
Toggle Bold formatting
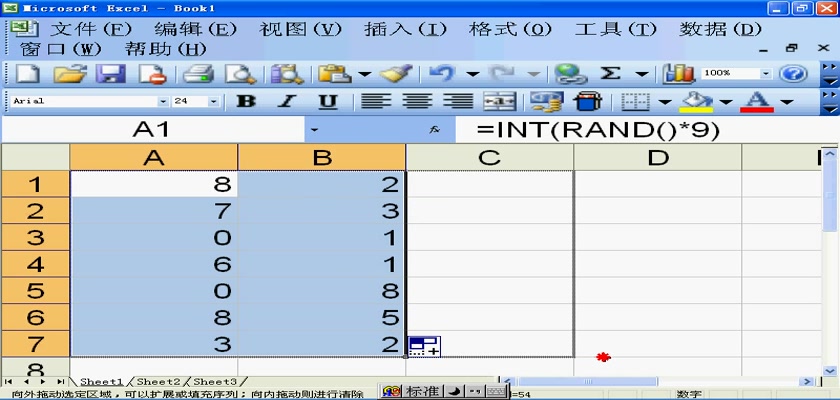click(246, 101)
